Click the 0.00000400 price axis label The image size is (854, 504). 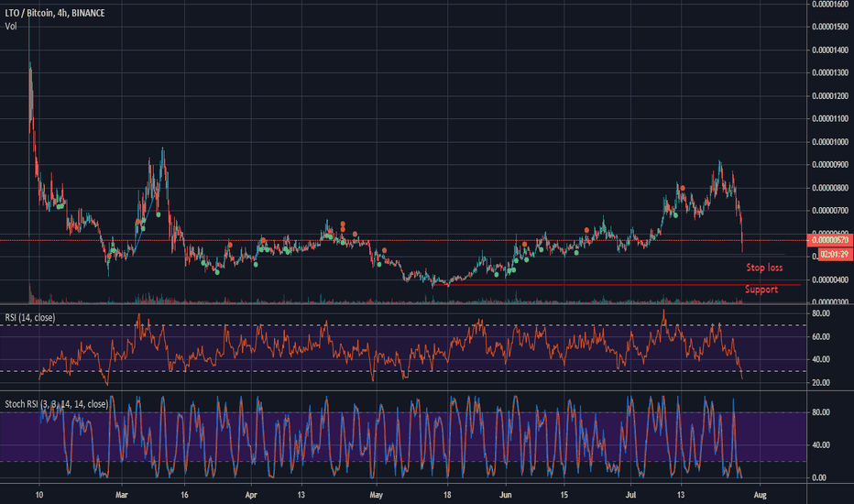(x=830, y=280)
